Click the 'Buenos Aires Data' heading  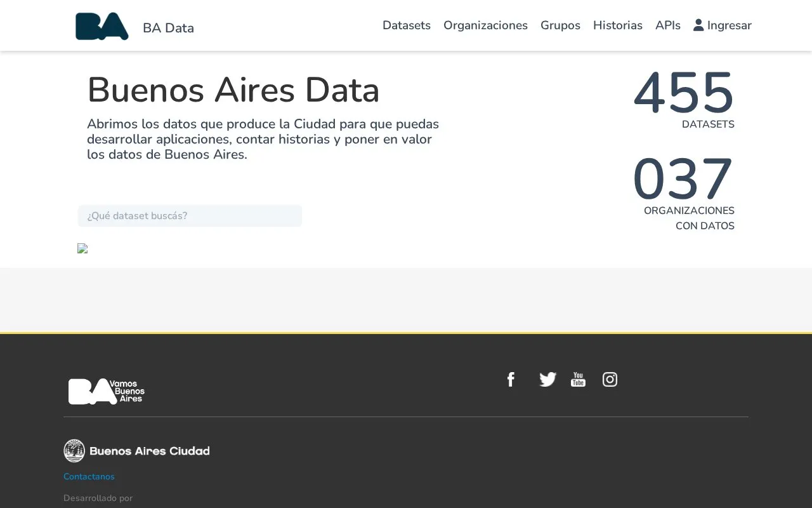coord(233,90)
